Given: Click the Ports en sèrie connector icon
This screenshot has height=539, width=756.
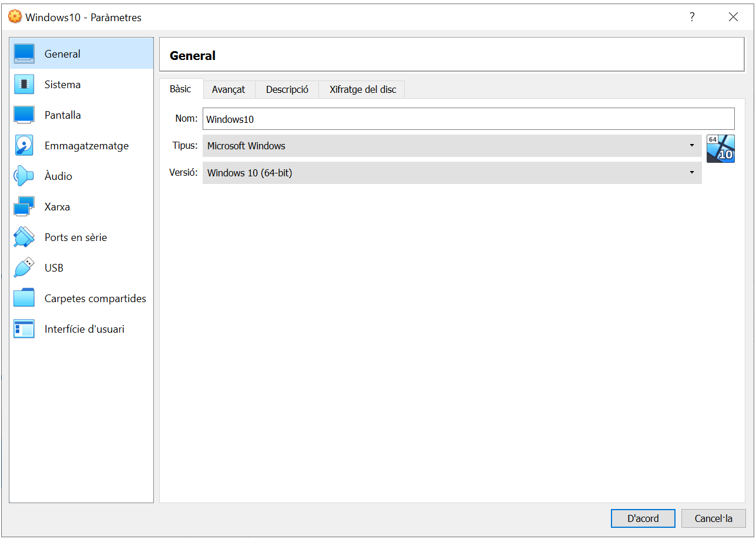Looking at the screenshot, I should (x=24, y=237).
